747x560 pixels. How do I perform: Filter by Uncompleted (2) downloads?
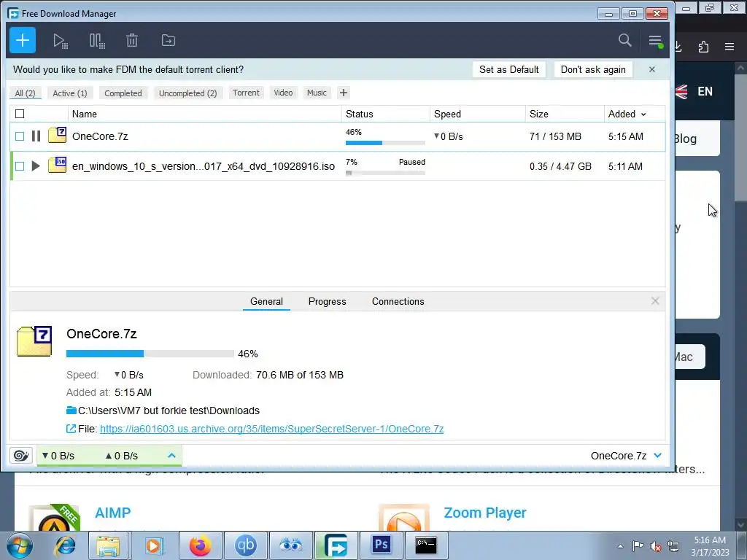click(x=188, y=93)
